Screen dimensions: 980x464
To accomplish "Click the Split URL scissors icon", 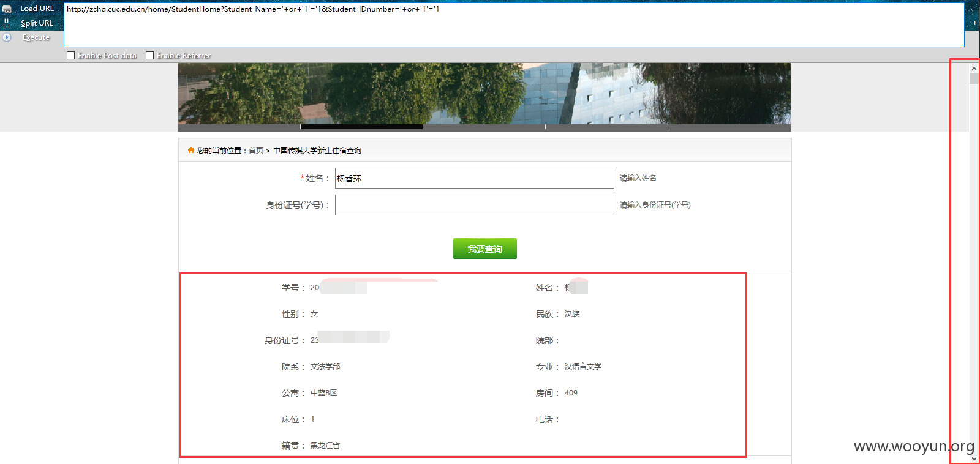I will pos(7,22).
